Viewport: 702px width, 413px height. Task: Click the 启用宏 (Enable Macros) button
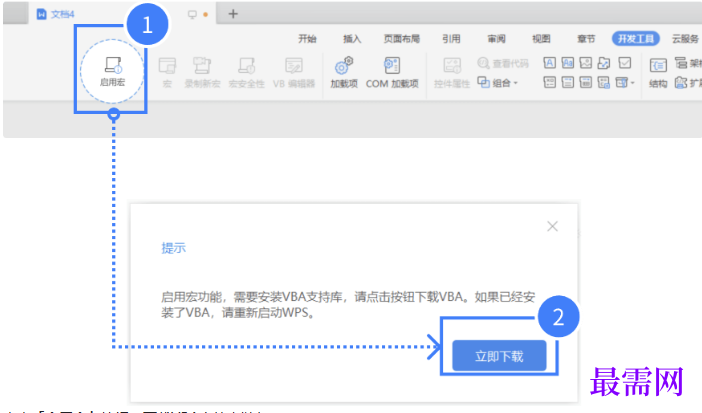coord(112,71)
